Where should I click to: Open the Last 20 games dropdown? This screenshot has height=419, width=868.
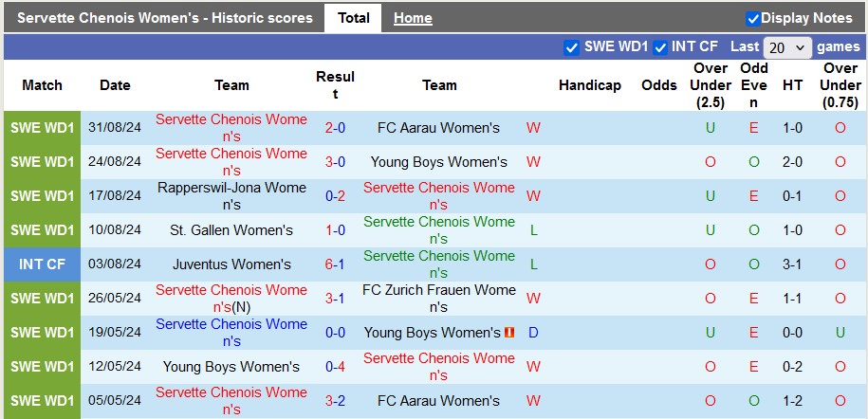click(x=787, y=47)
